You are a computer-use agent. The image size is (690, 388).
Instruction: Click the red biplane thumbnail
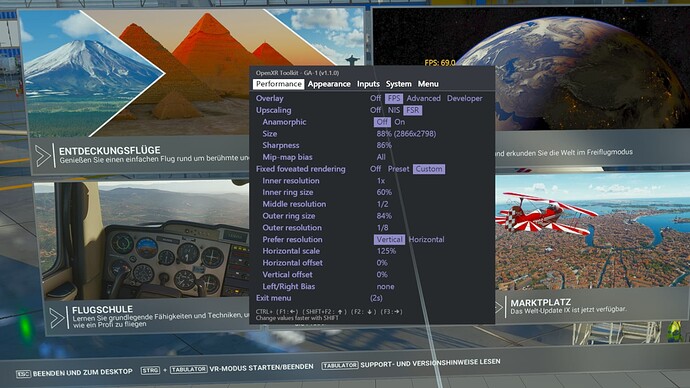coord(592,231)
